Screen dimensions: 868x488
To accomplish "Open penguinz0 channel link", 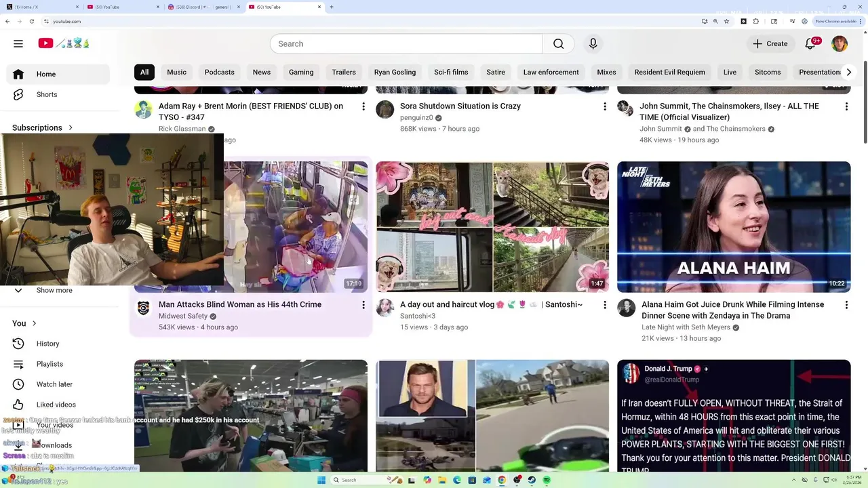I will [416, 117].
